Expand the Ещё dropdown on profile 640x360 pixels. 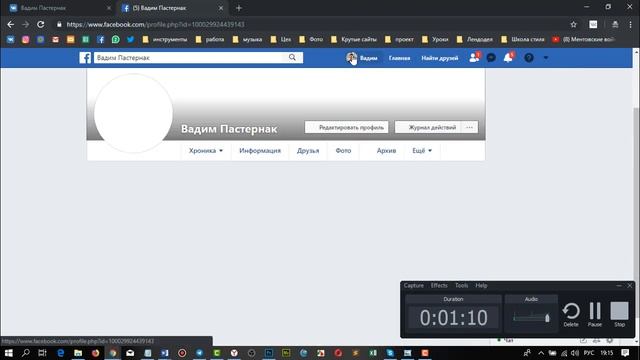tap(422, 151)
